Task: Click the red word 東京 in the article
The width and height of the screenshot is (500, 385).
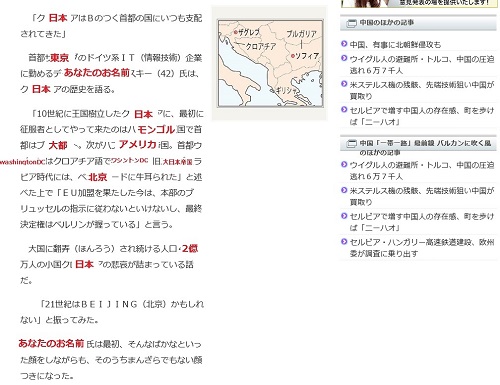Action: 59,58
